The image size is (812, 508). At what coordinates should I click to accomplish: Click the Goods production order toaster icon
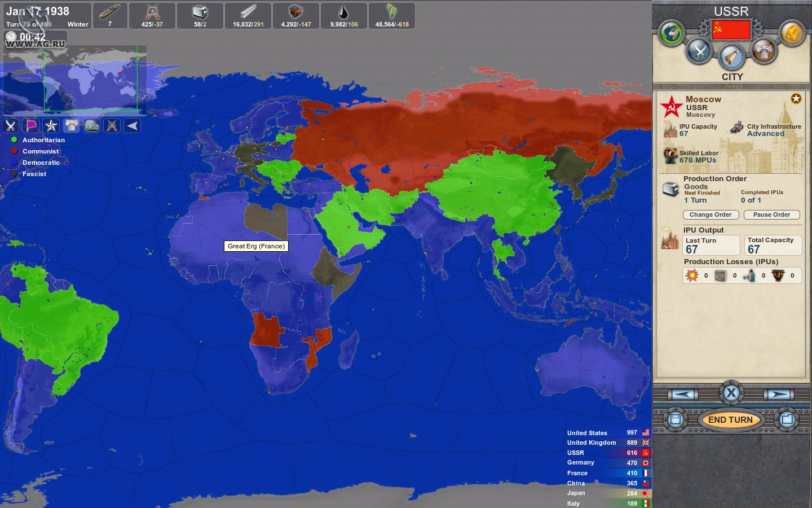(x=670, y=189)
